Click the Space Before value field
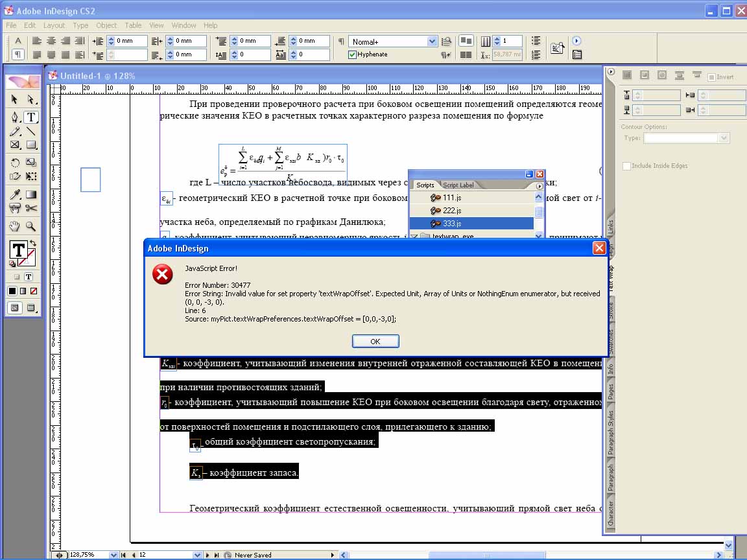This screenshot has height=560, width=747. coord(254,41)
